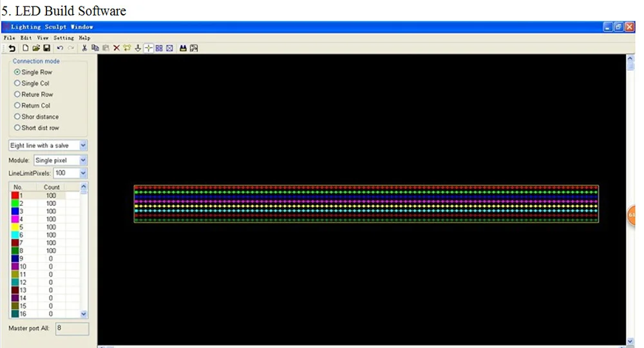This screenshot has height=348, width=644.
Task: Click the black return arrow toolbar icon
Action: click(x=12, y=48)
